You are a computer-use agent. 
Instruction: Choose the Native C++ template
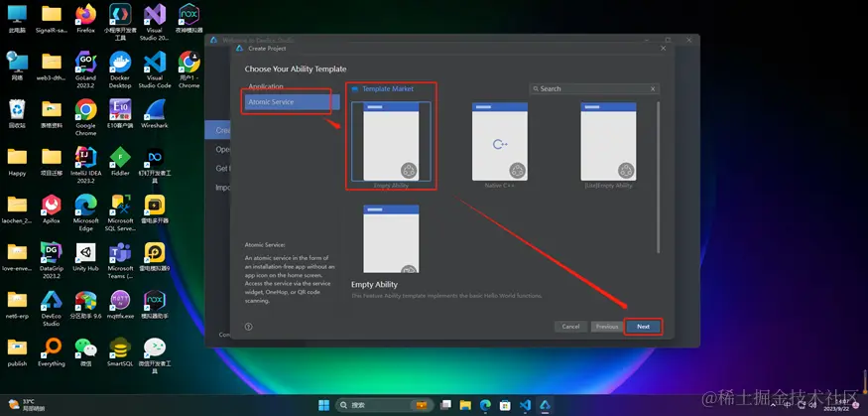500,142
